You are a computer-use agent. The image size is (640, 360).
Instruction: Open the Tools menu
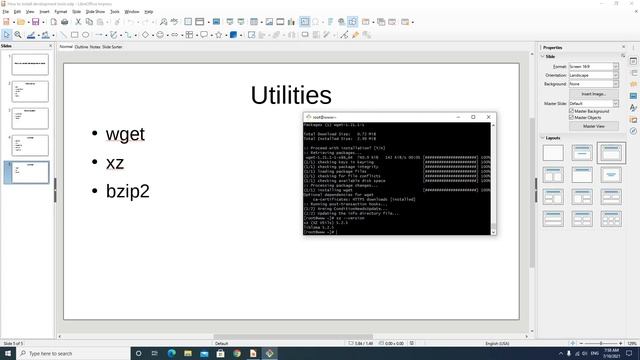click(x=115, y=12)
